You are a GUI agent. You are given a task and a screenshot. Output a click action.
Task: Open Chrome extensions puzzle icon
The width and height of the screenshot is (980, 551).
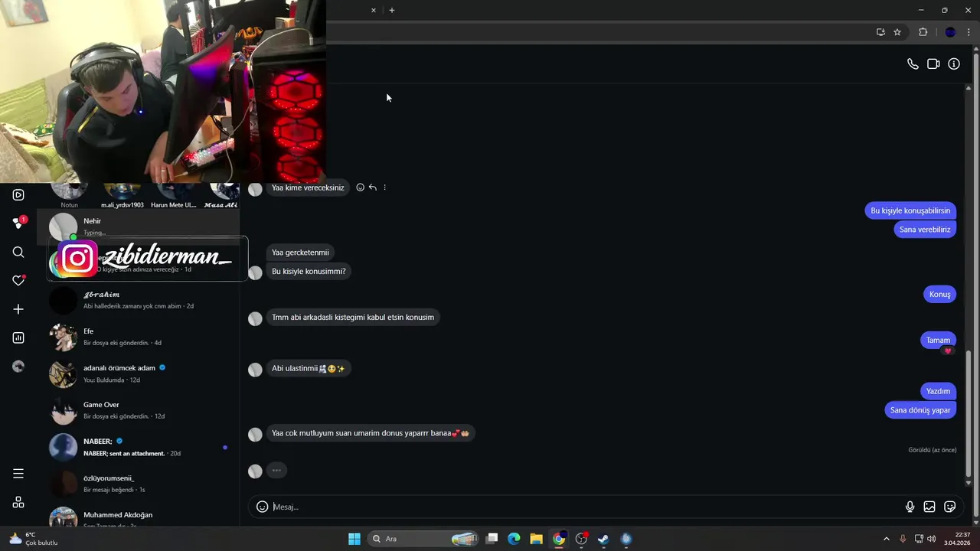tap(923, 32)
